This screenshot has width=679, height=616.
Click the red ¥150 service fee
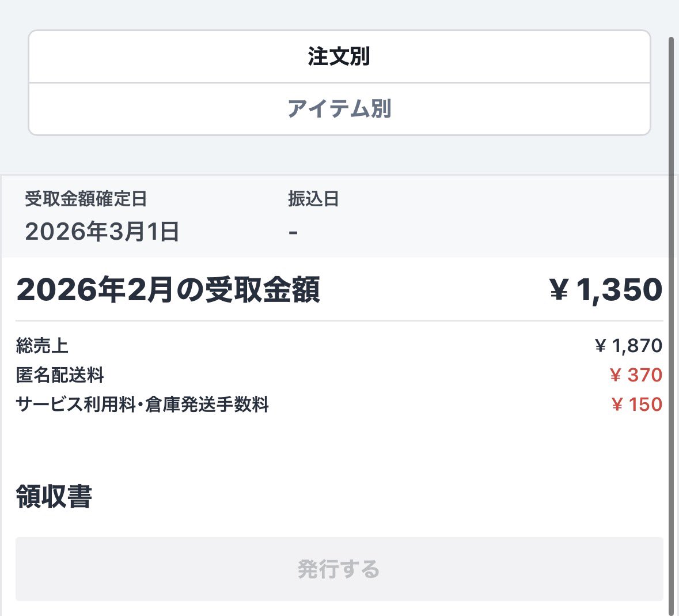click(636, 405)
